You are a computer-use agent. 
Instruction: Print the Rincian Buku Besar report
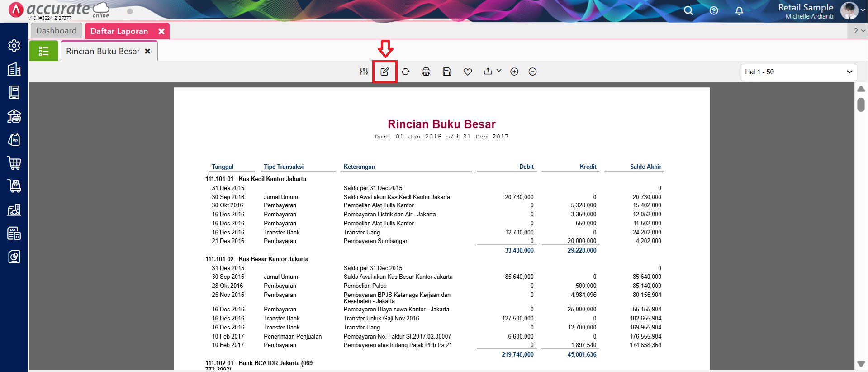click(x=426, y=72)
